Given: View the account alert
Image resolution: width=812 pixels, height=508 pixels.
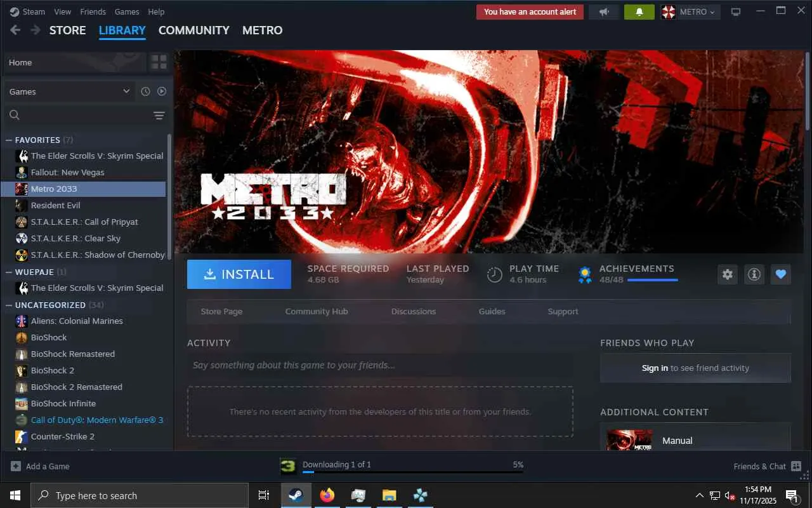Looking at the screenshot, I should pyautogui.click(x=530, y=12).
